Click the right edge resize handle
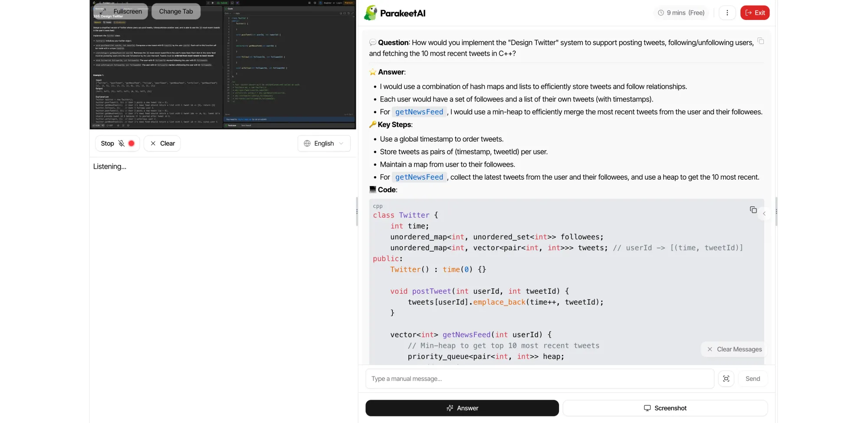Screen dimensions: 868x423 (776, 212)
